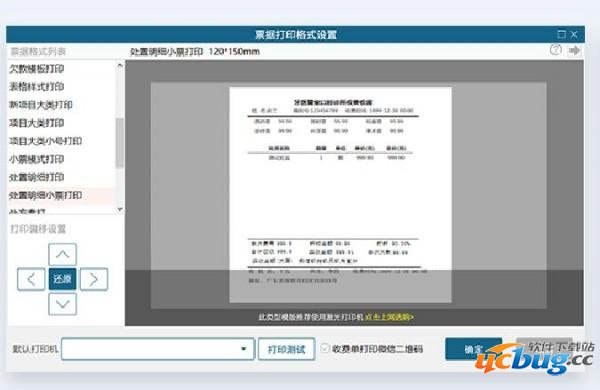
Task: Shift print offset left with left arrow
Action: pyautogui.click(x=31, y=279)
